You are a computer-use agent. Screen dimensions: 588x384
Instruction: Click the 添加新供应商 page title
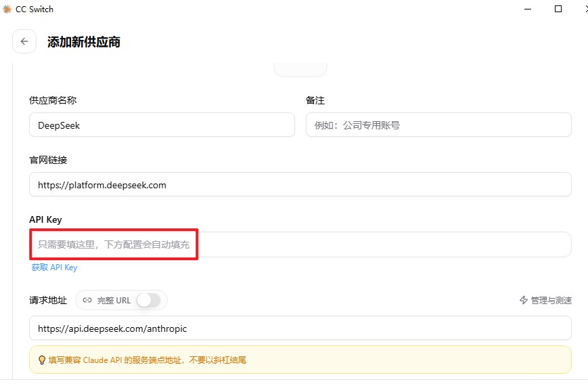tap(84, 42)
